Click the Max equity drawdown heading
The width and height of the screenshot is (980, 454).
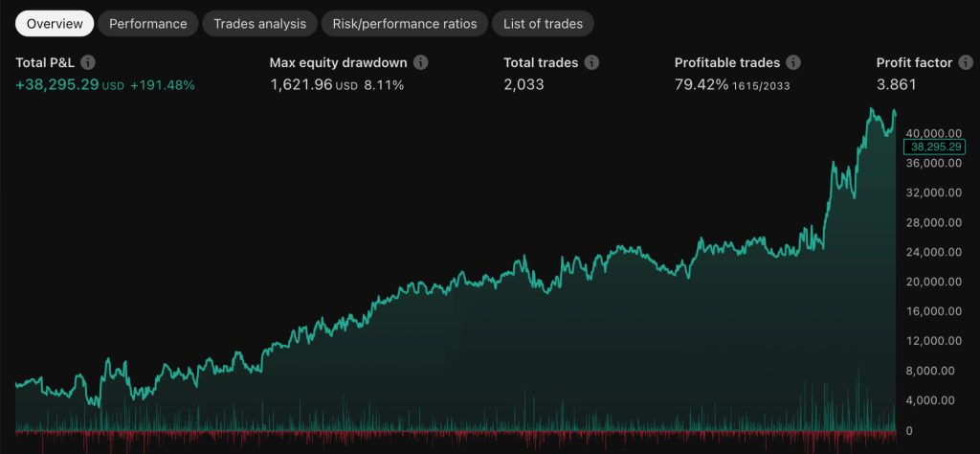pos(338,62)
